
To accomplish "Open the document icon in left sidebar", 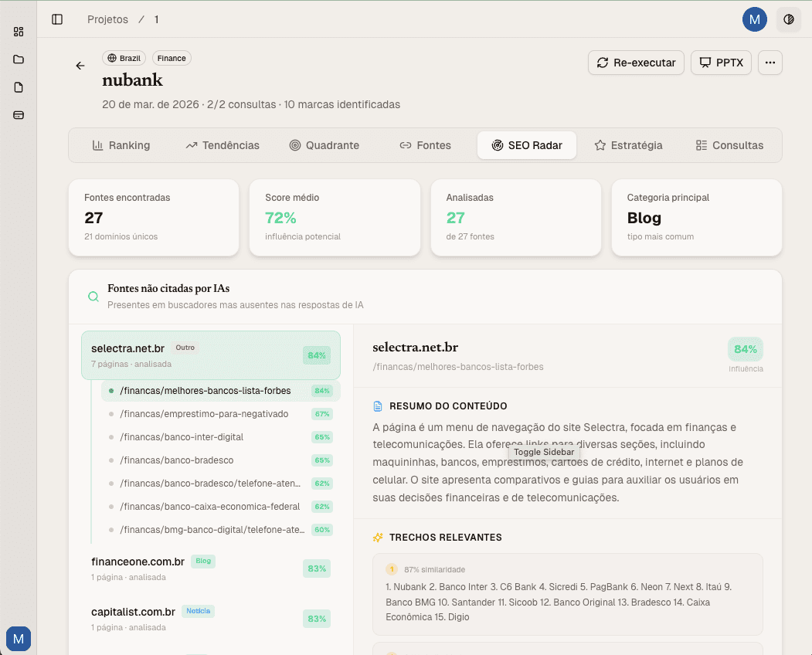I will (18, 87).
